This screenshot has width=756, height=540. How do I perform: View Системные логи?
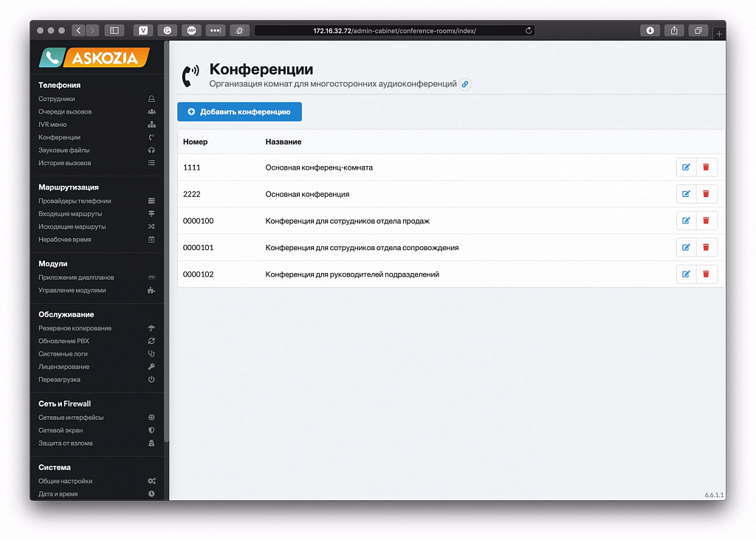(x=97, y=353)
